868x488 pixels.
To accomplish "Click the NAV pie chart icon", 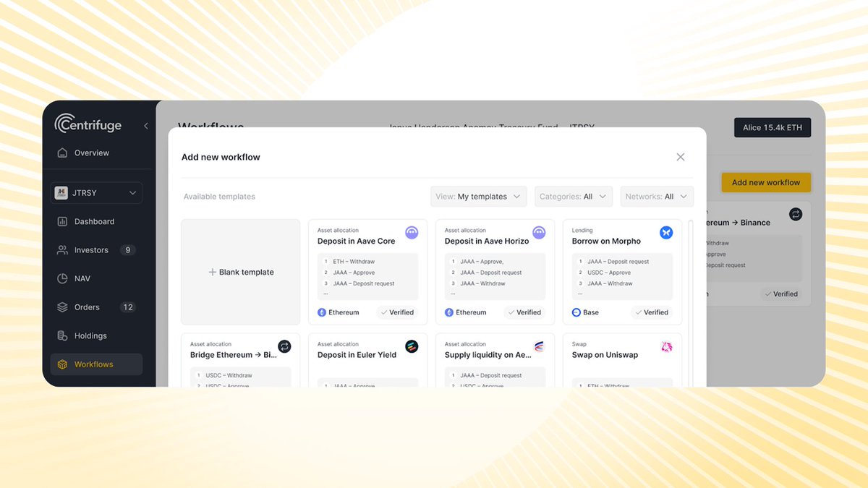I will pyautogui.click(x=62, y=278).
